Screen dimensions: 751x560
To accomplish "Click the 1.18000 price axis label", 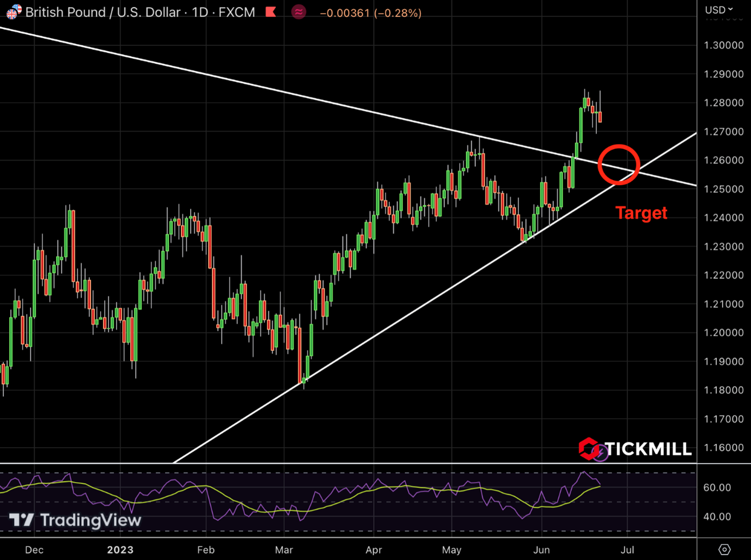I will pos(724,390).
